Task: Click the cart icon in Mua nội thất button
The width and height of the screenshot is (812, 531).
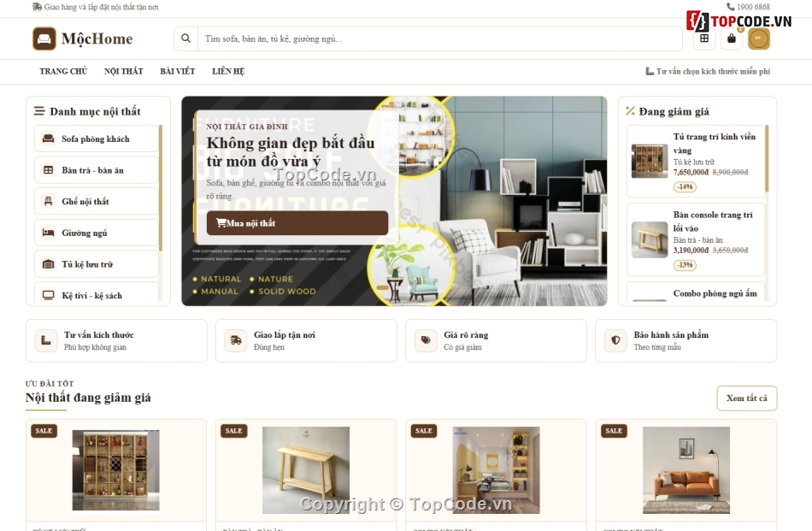Action: tap(221, 223)
